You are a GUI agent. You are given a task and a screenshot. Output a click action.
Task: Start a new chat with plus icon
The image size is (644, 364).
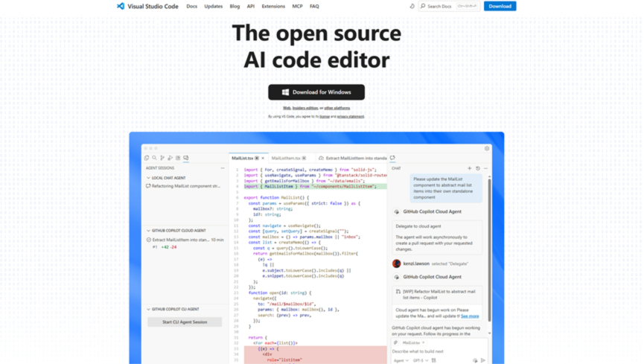(x=470, y=168)
